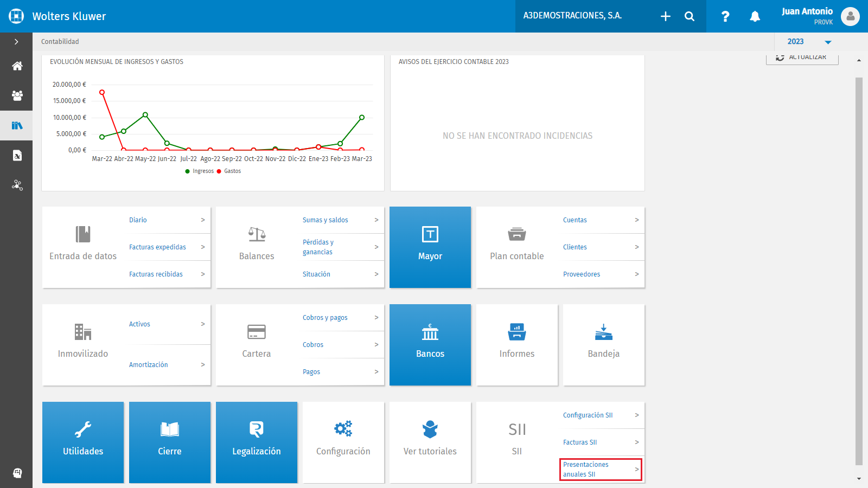The height and width of the screenshot is (488, 868).
Task: Open the Juan Antonio user avatar
Action: (850, 16)
